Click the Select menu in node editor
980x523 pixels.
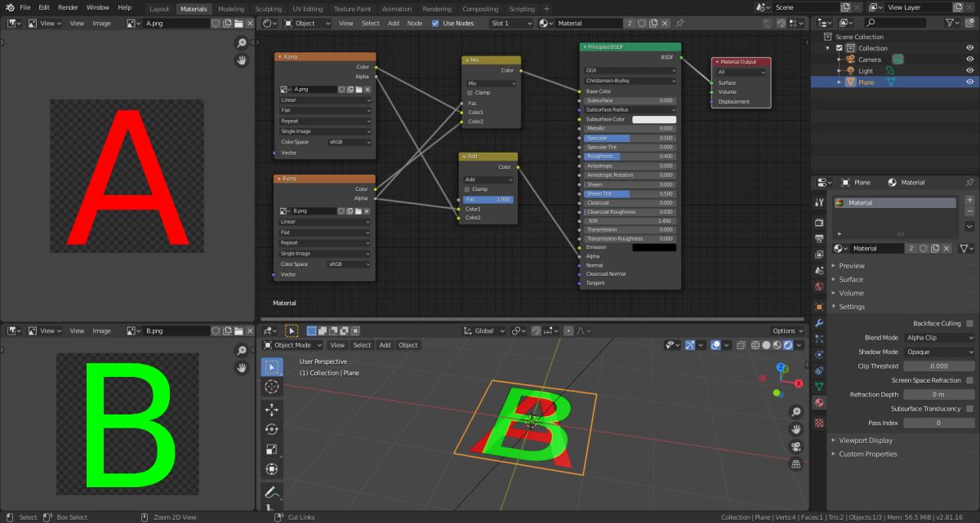point(371,23)
